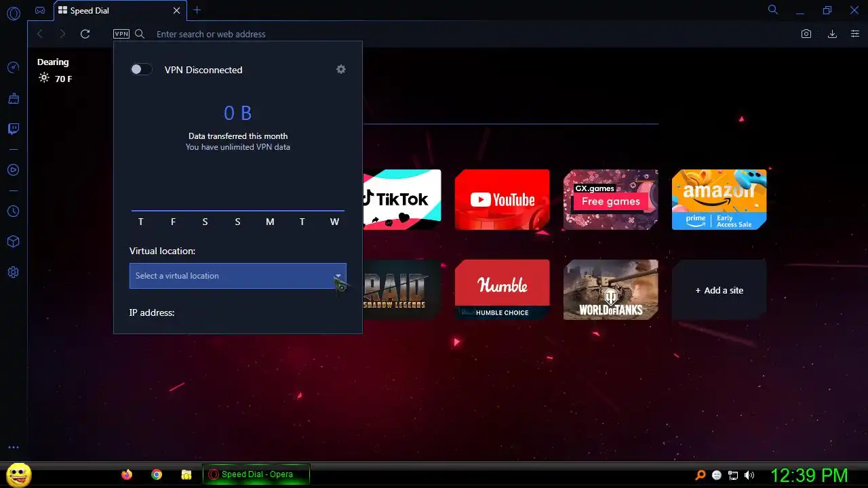This screenshot has height=488, width=868.
Task: Open the file manager folder icon
Action: point(186,474)
